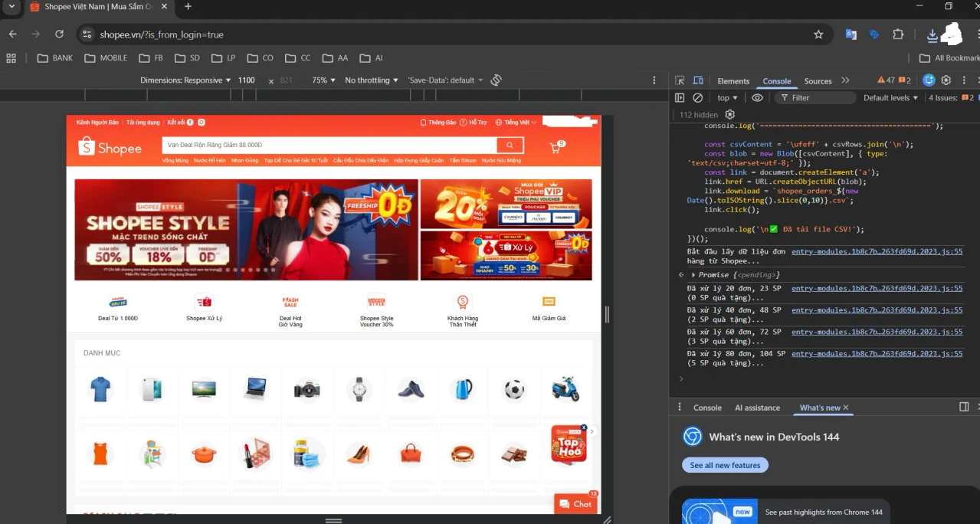The width and height of the screenshot is (980, 524).
Task: Open the Kênh Người Bán link
Action: 97,123
